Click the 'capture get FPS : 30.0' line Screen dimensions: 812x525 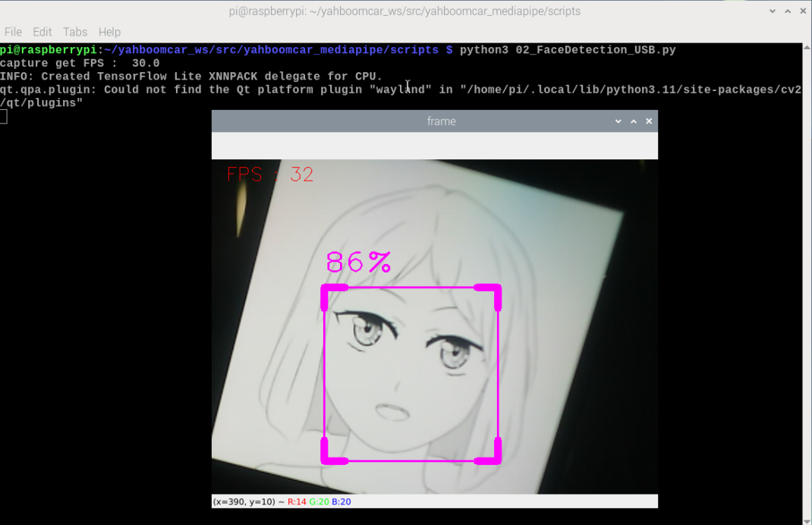pyautogui.click(x=80, y=63)
